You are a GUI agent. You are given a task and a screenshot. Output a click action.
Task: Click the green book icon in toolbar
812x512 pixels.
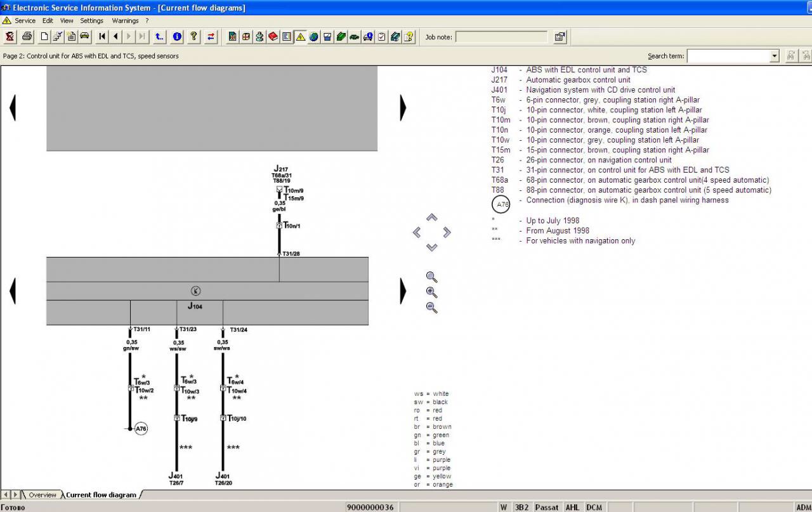coord(341,37)
